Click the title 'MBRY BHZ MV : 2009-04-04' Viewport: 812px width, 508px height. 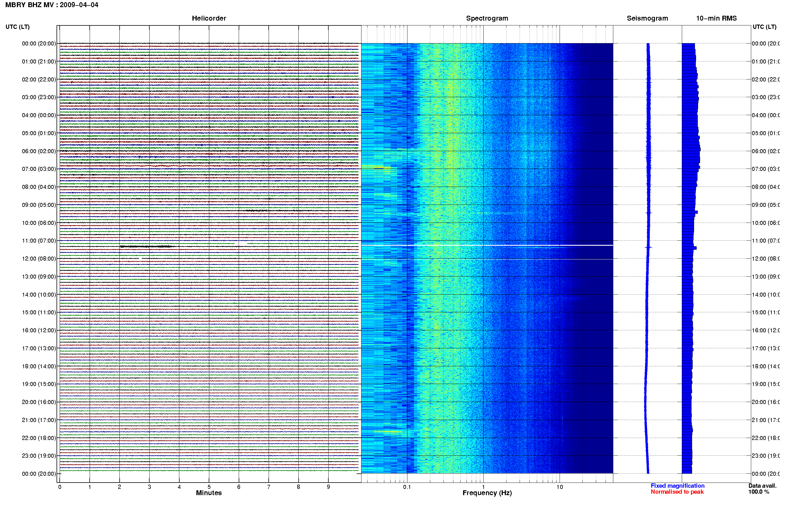tap(52, 5)
